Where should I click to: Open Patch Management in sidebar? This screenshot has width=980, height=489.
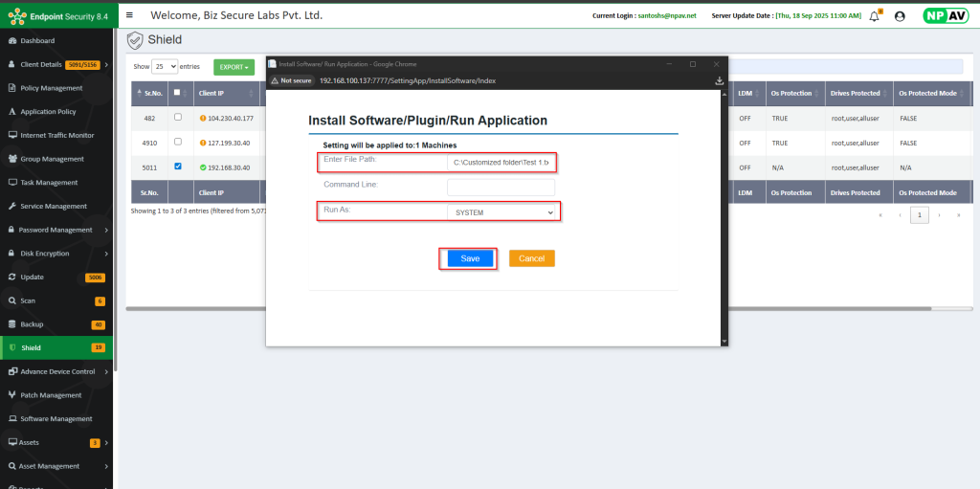coord(51,395)
